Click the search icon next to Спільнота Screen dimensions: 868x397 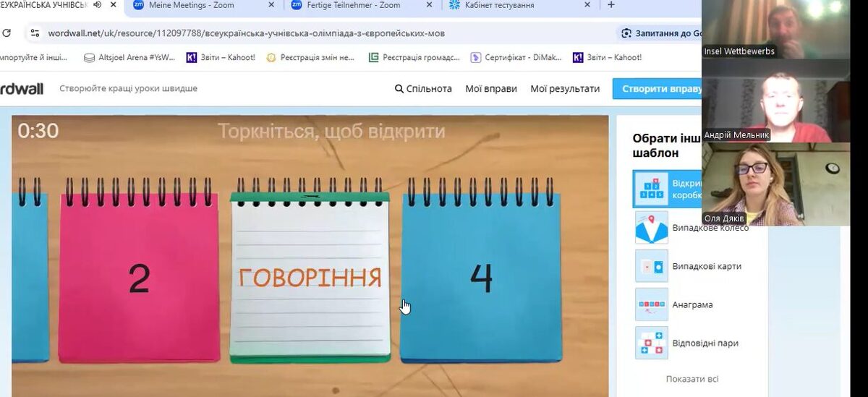pyautogui.click(x=399, y=89)
